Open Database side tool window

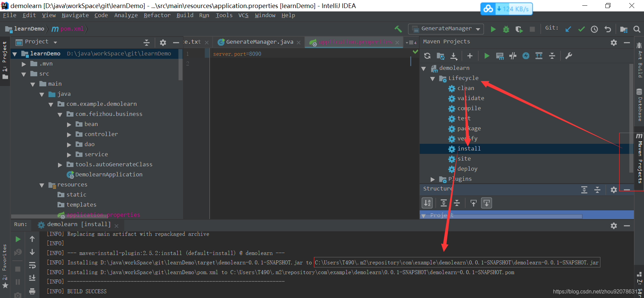[x=639, y=105]
